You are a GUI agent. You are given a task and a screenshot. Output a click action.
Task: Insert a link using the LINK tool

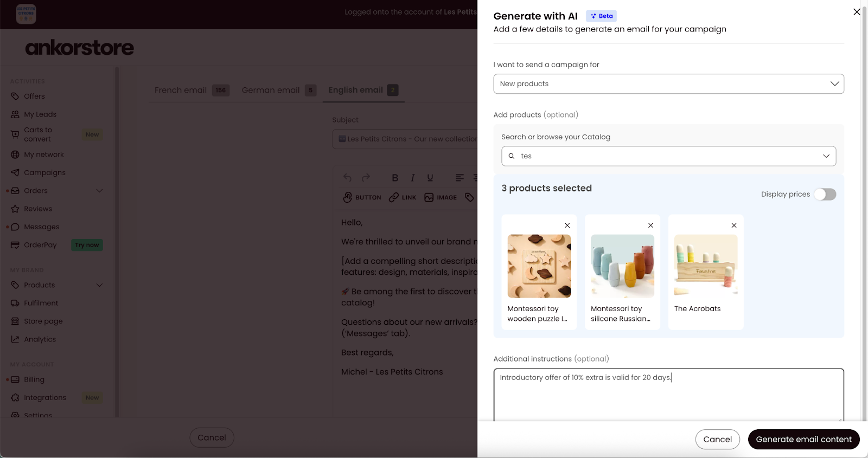(403, 197)
